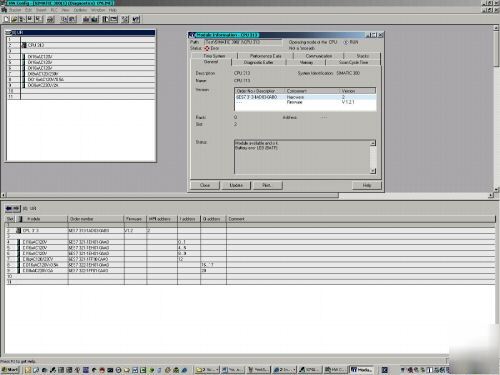
Task: Click the Path field in Module Information
Action: [x=243, y=42]
